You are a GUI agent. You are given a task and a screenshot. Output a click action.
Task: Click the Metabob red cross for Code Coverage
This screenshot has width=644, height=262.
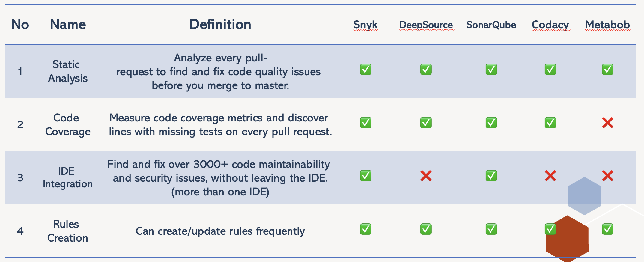click(x=607, y=123)
